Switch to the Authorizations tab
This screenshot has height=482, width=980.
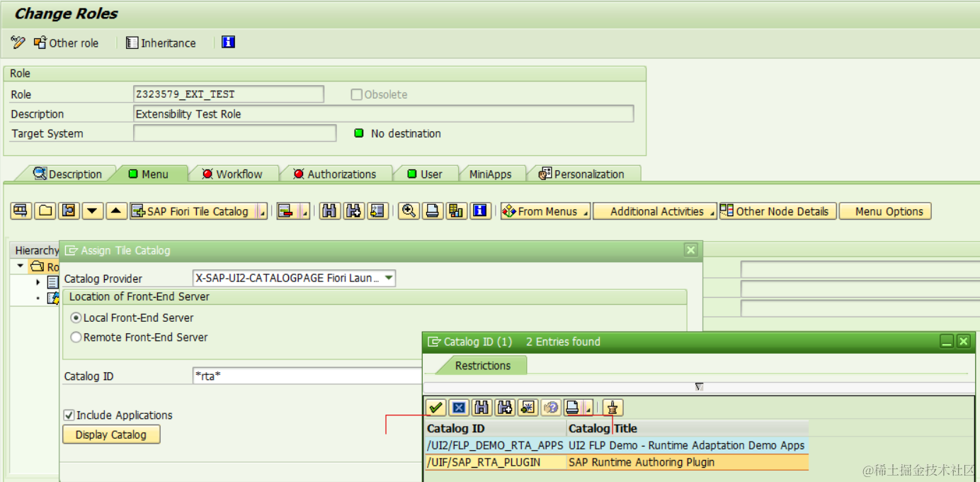[335, 174]
